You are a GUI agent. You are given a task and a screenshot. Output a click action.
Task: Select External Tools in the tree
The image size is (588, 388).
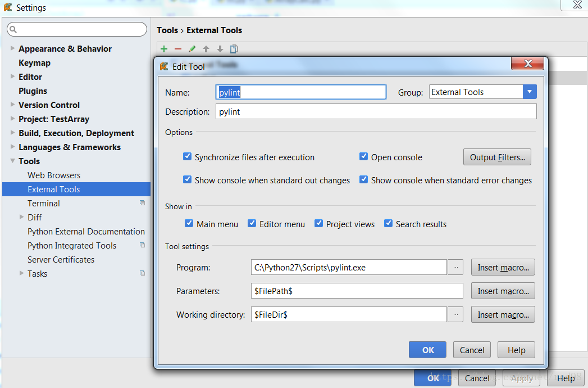coord(76,190)
